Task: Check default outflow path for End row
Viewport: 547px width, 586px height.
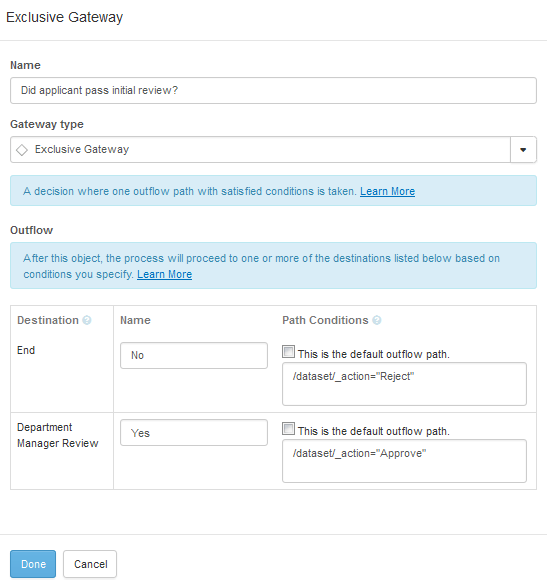Action: [x=288, y=352]
